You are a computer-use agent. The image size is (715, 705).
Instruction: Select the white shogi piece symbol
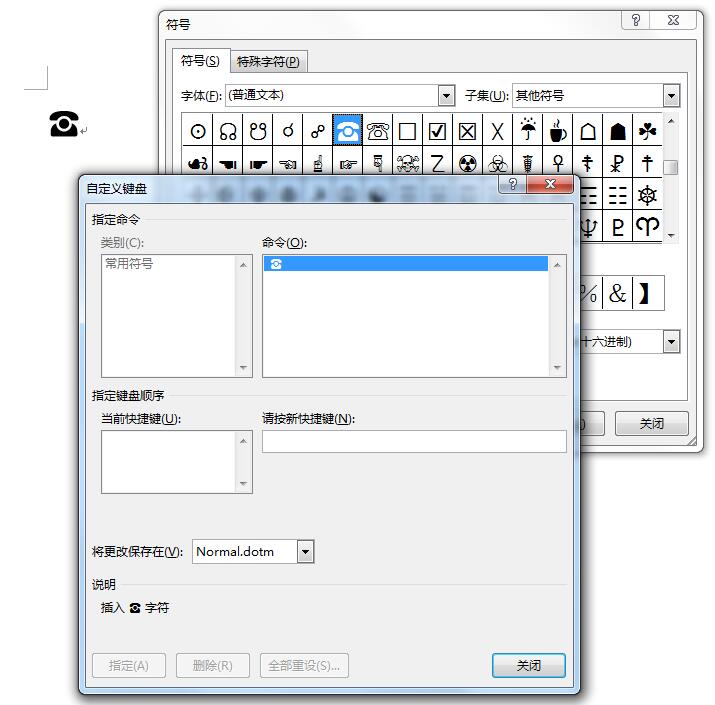pos(588,131)
